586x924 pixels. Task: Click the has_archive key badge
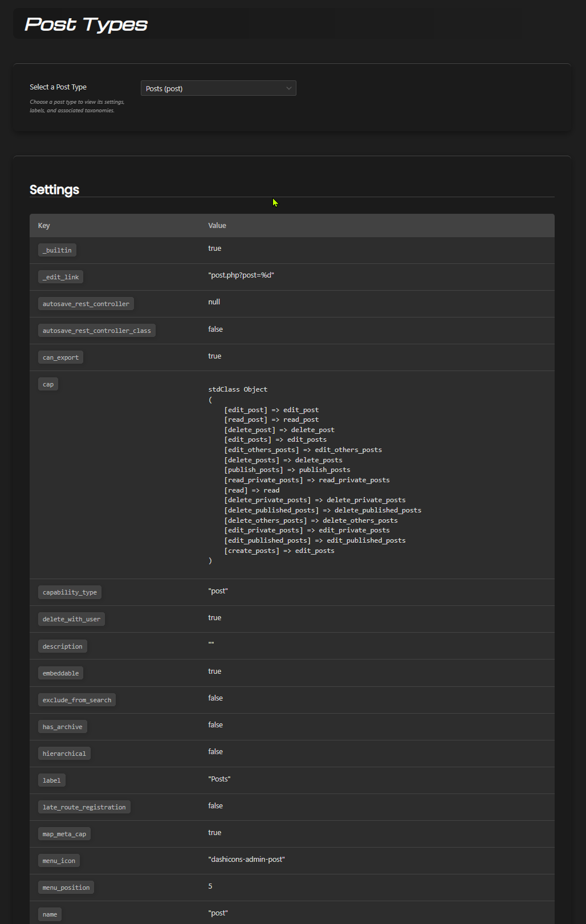tap(62, 727)
